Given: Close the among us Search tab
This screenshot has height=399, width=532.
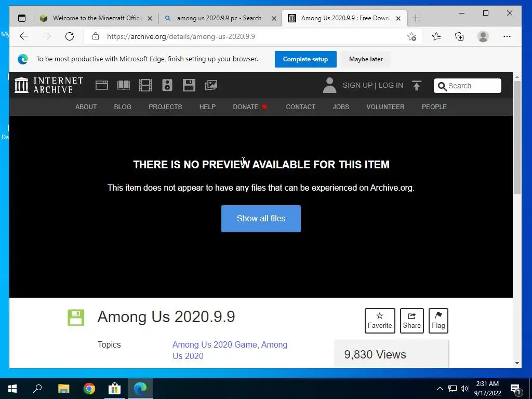Looking at the screenshot, I should click(274, 19).
